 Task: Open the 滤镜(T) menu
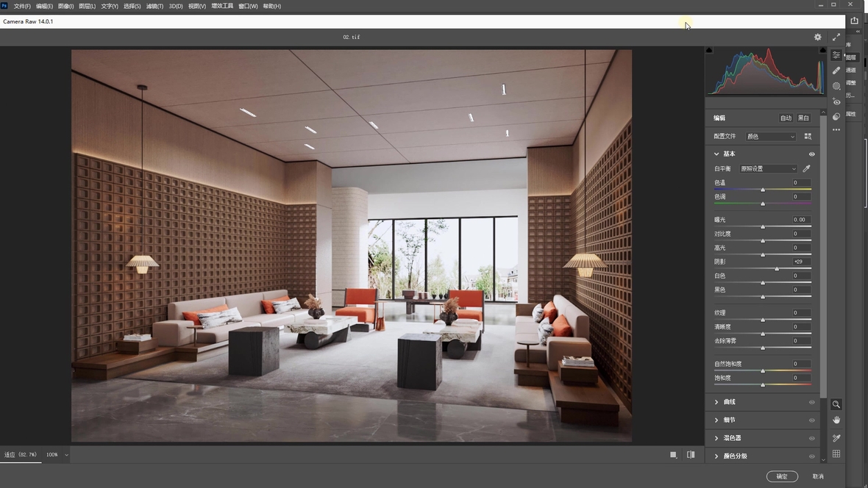154,6
